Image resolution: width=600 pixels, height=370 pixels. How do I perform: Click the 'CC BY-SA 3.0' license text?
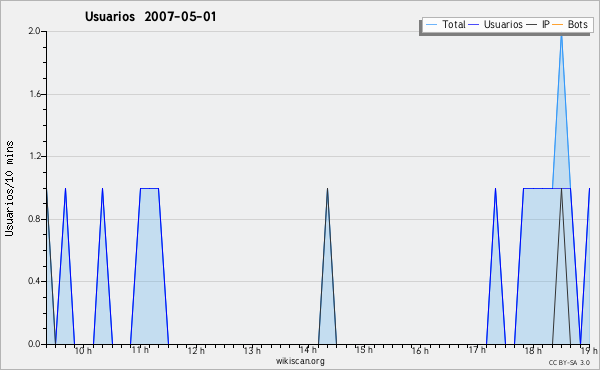[x=569, y=362]
